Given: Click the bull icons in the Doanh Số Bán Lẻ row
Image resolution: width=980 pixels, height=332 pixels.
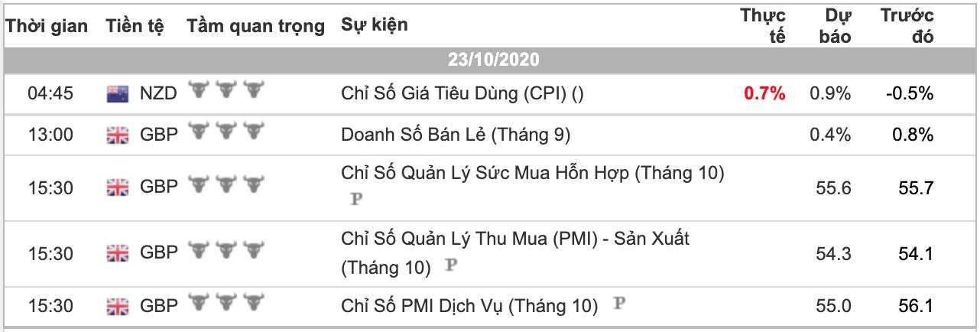Looking at the screenshot, I should tap(226, 132).
